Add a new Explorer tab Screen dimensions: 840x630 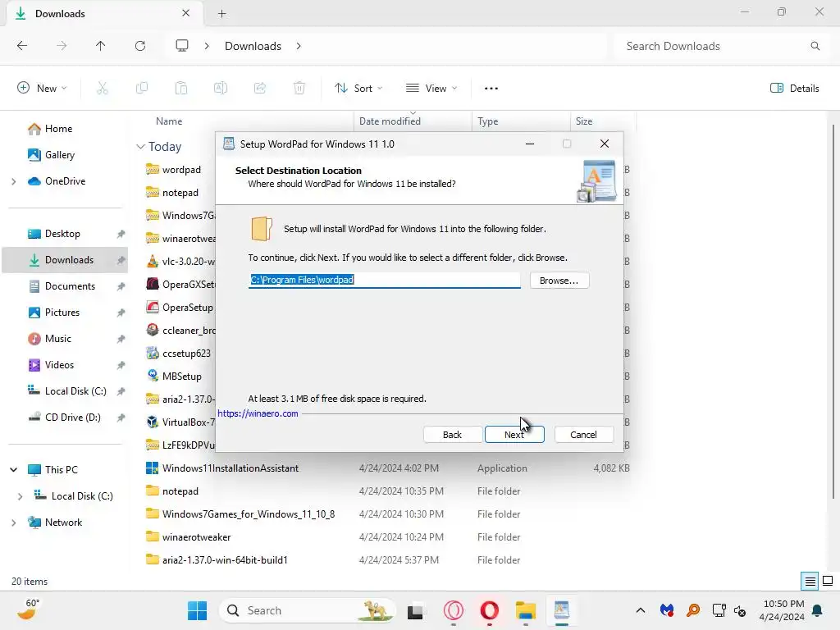[x=221, y=14]
